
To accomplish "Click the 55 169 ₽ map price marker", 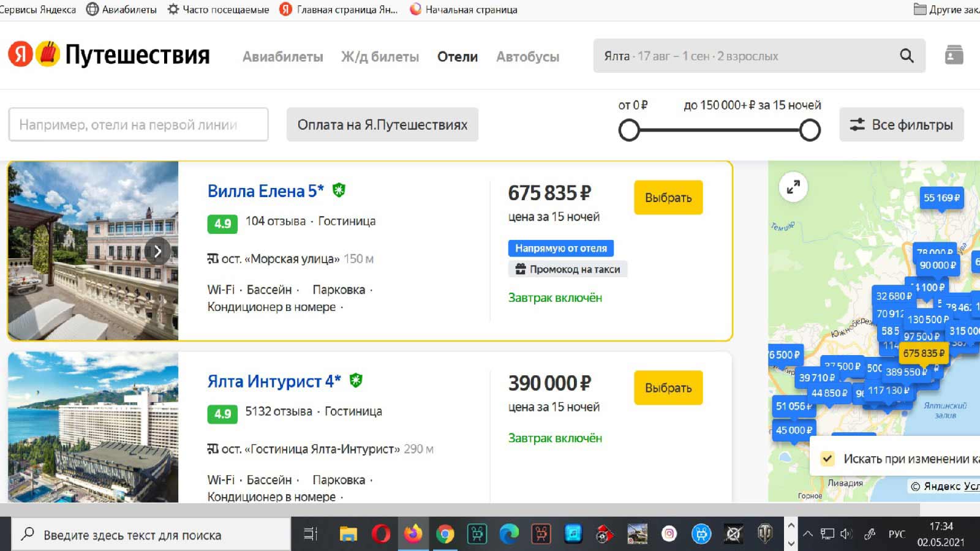I will (942, 198).
